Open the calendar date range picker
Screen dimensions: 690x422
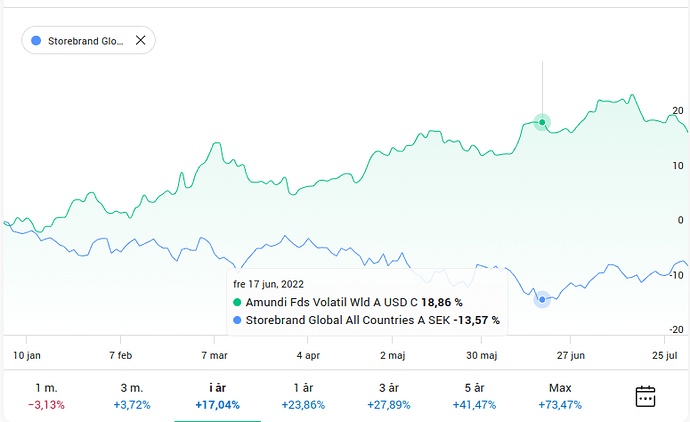click(646, 396)
